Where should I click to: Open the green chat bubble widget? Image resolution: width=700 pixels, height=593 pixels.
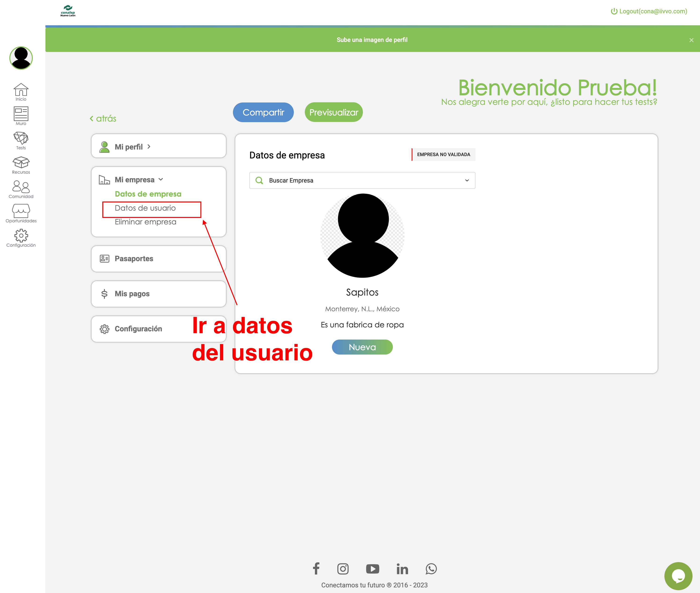pyautogui.click(x=678, y=576)
